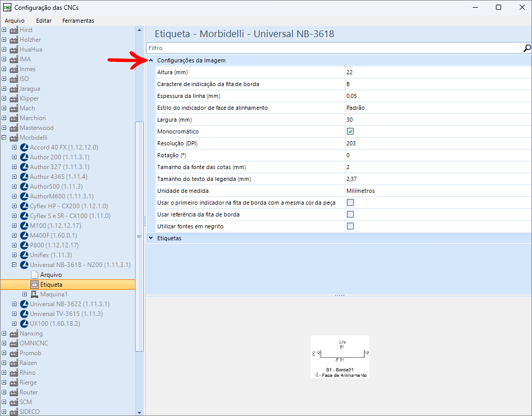Click the Holzher manufacturer icon
The width and height of the screenshot is (532, 416).
[14, 40]
